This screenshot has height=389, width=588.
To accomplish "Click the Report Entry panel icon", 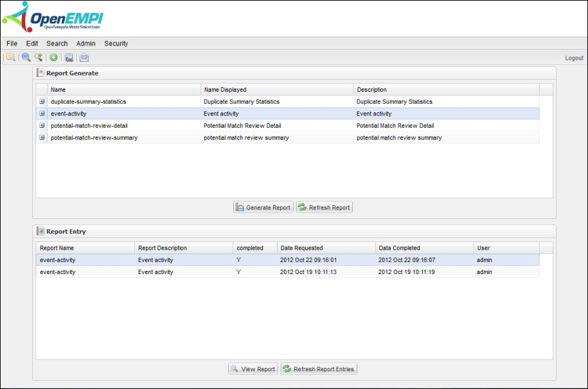I will point(40,231).
